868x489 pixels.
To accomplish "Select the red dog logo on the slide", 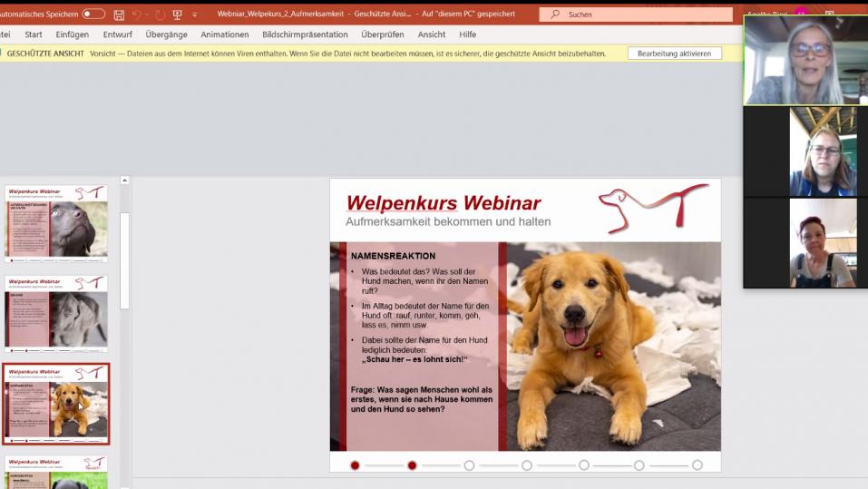I will [x=653, y=208].
